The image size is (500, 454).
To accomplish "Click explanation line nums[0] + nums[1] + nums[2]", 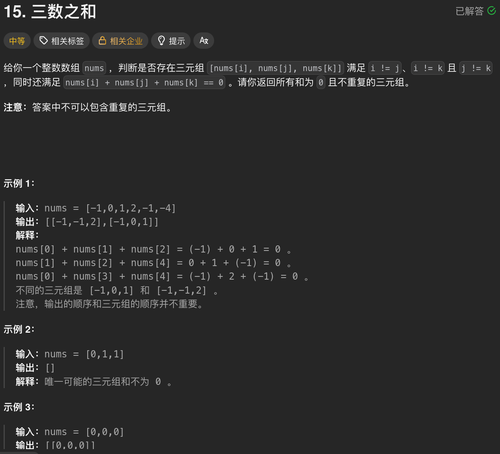I will [x=153, y=249].
